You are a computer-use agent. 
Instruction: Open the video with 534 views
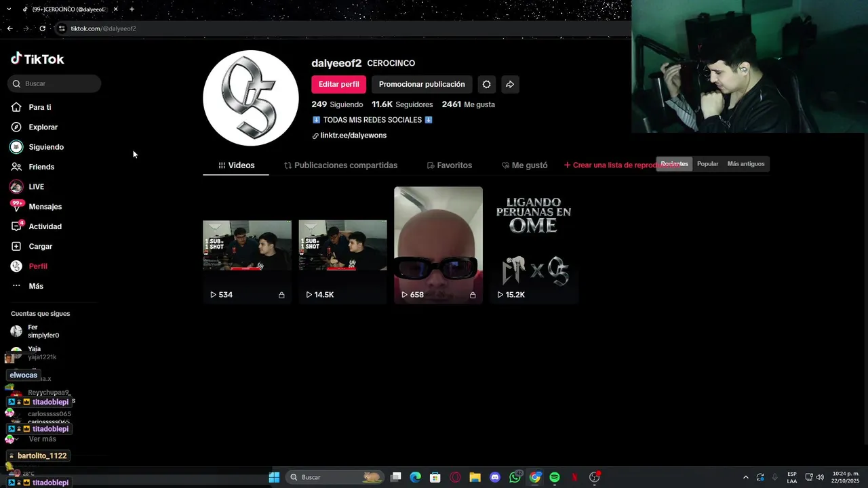click(x=247, y=245)
